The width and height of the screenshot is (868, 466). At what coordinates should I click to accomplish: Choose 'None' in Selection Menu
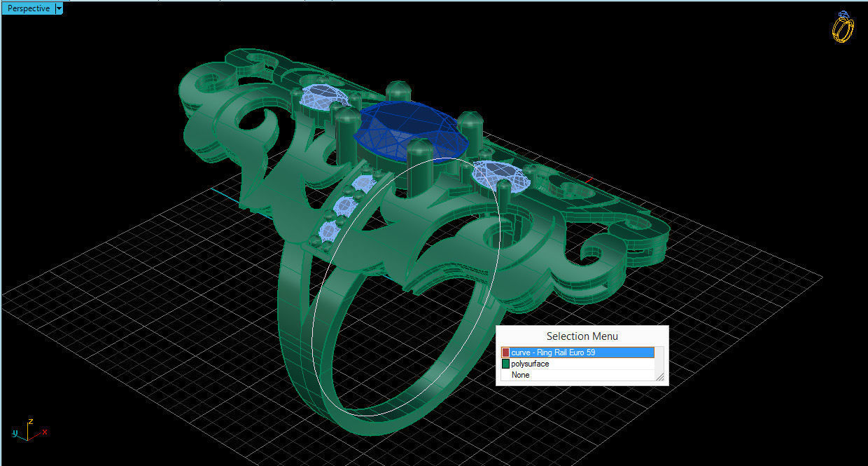(577, 375)
